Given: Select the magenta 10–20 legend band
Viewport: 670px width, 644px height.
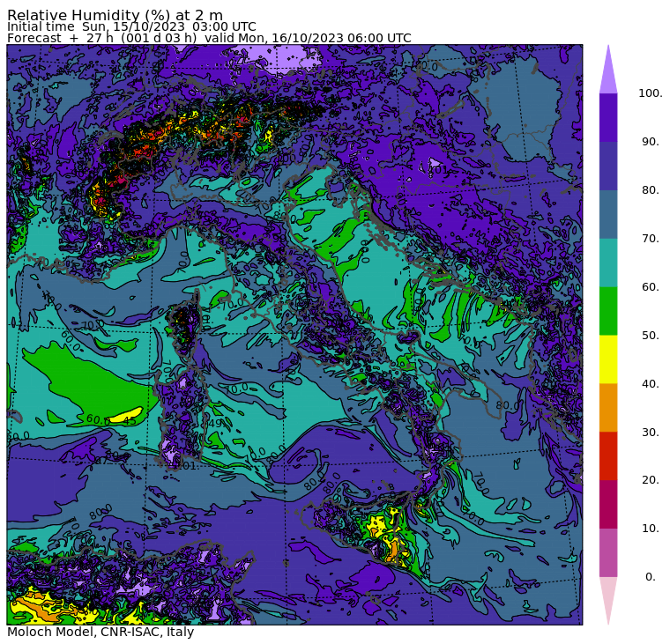Looking at the screenshot, I should pyautogui.click(x=608, y=504).
